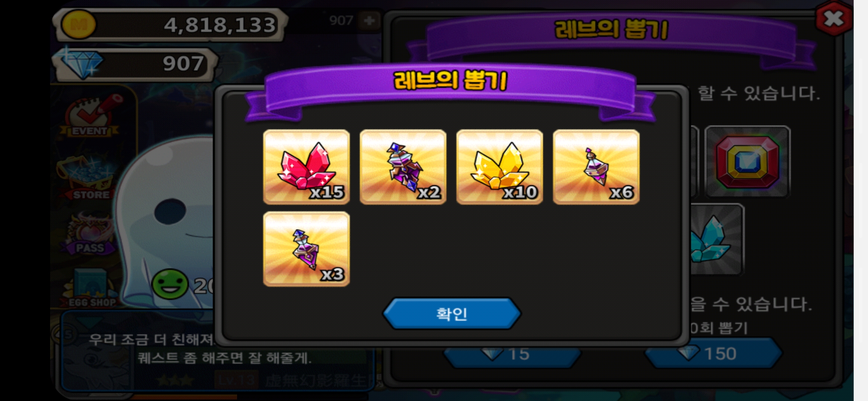Confirm rewards with the 확인 button
Image resolution: width=868 pixels, height=401 pixels.
coord(452,314)
